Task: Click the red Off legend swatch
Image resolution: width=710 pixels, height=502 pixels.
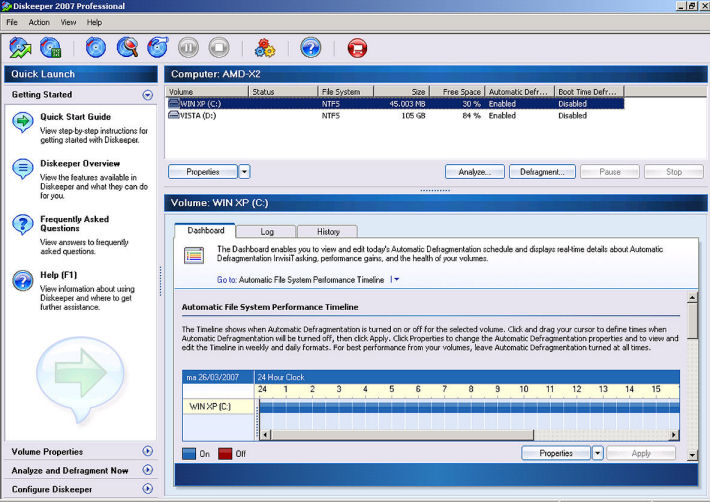Action: 225,454
